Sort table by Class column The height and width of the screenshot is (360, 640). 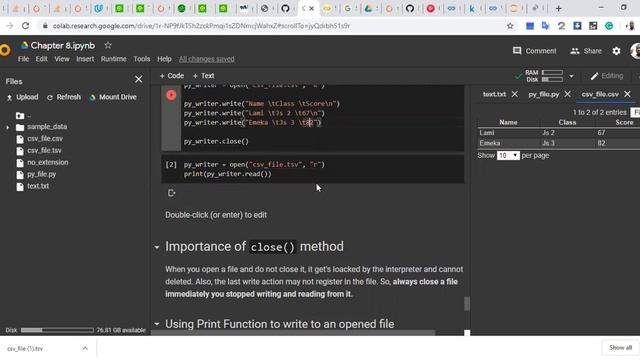coord(567,122)
